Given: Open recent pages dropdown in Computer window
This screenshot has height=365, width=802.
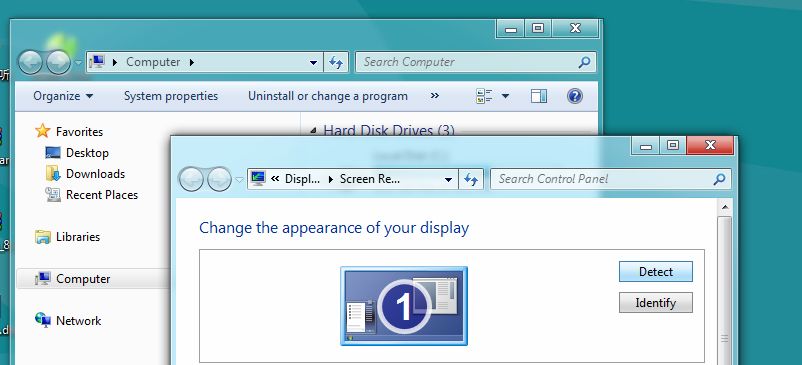Looking at the screenshot, I should pos(78,63).
